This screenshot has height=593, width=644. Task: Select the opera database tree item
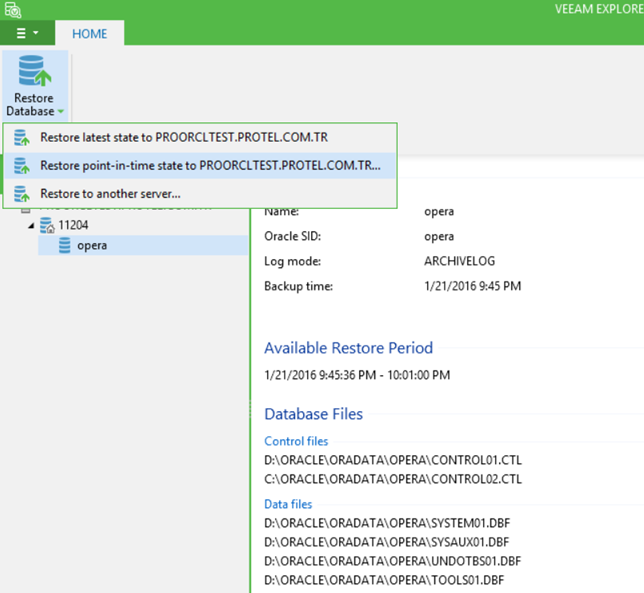point(91,245)
